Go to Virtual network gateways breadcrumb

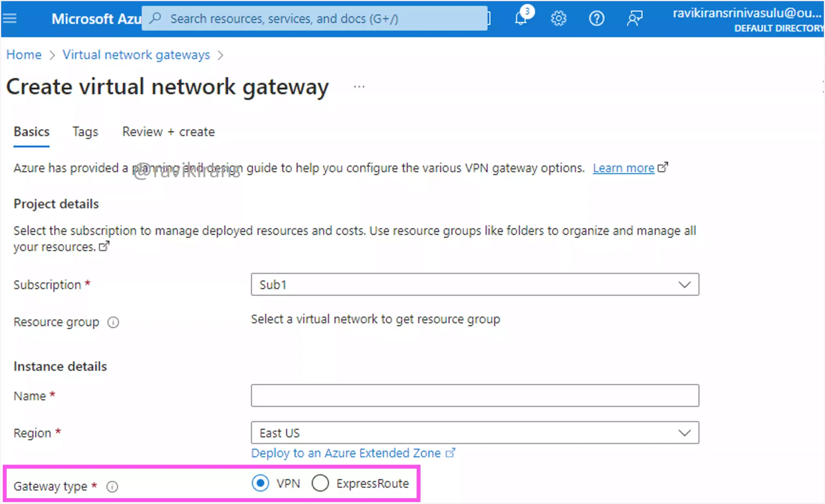[136, 54]
